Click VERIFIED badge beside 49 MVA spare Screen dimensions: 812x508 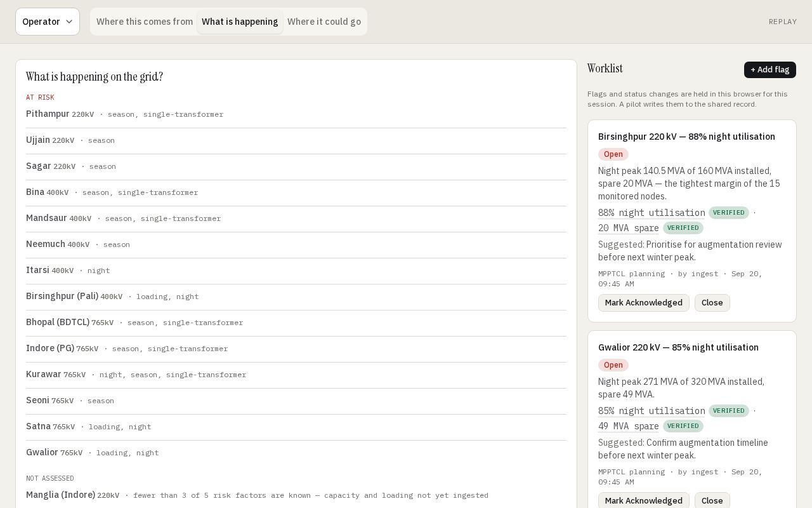[683, 426]
